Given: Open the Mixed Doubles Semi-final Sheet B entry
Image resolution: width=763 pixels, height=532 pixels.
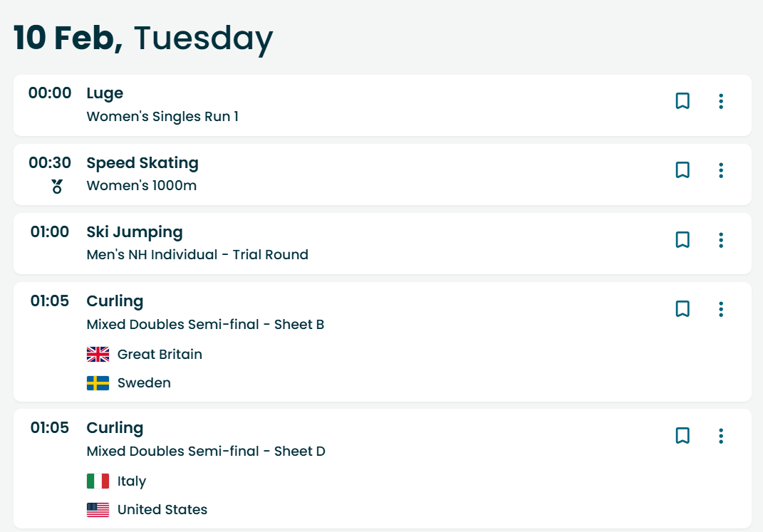Looking at the screenshot, I should pyautogui.click(x=205, y=324).
